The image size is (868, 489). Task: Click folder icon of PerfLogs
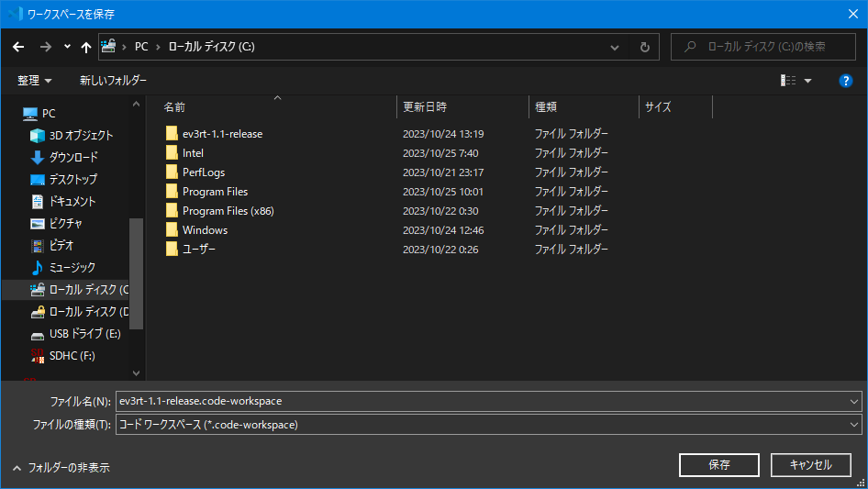coord(172,172)
